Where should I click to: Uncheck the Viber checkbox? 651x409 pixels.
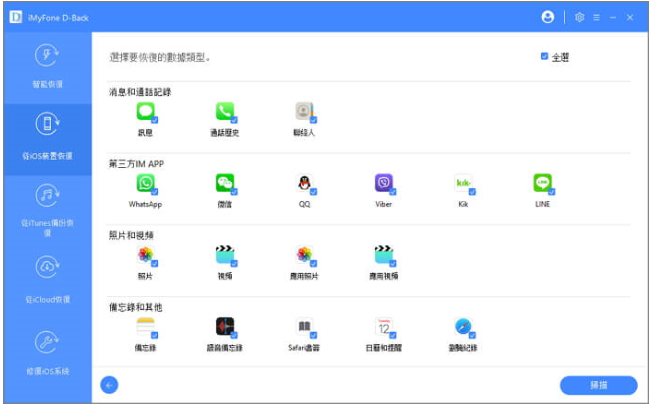tap(393, 192)
